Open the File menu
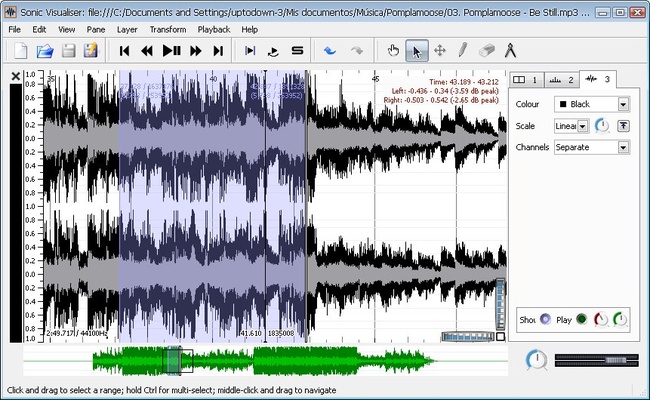 pyautogui.click(x=15, y=29)
